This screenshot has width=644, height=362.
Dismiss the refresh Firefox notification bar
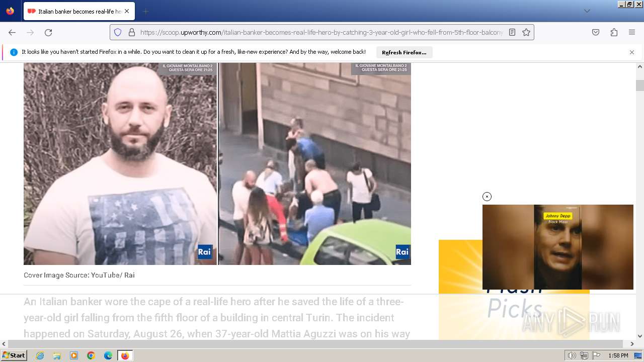pos(632,52)
